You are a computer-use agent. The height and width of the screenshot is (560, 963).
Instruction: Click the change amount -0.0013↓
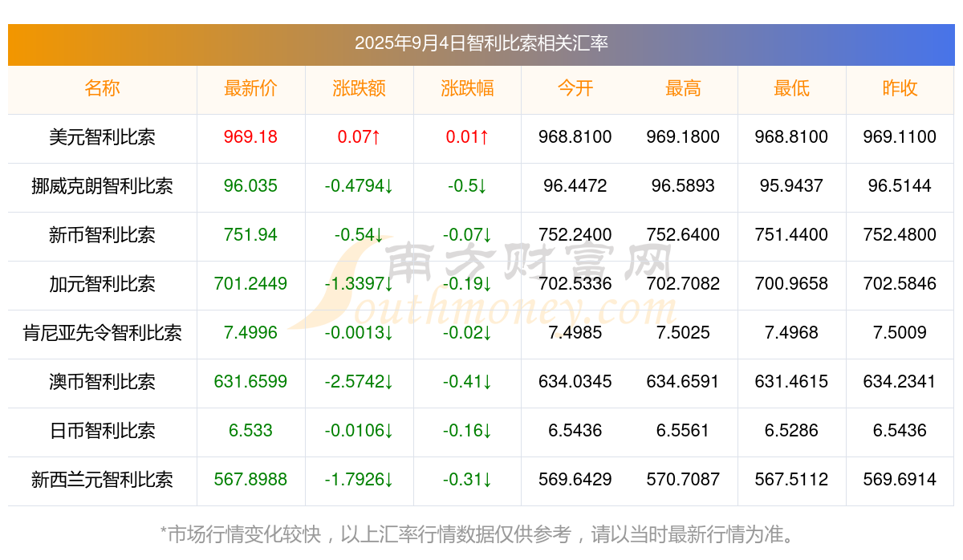(359, 333)
